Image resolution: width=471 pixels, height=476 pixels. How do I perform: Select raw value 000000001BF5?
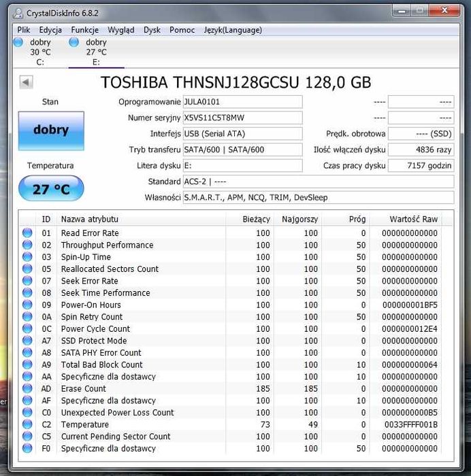410,305
